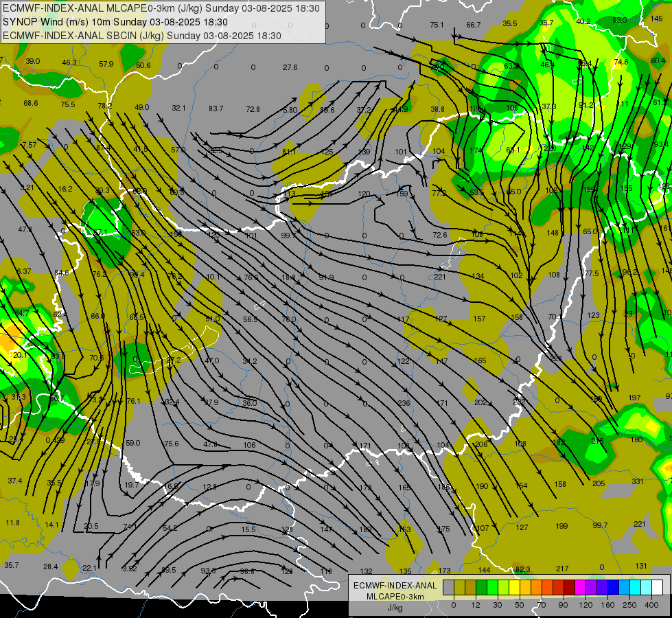The image size is (672, 618).
Task: Click the lime yellow-green legend swatch
Action: [504, 588]
